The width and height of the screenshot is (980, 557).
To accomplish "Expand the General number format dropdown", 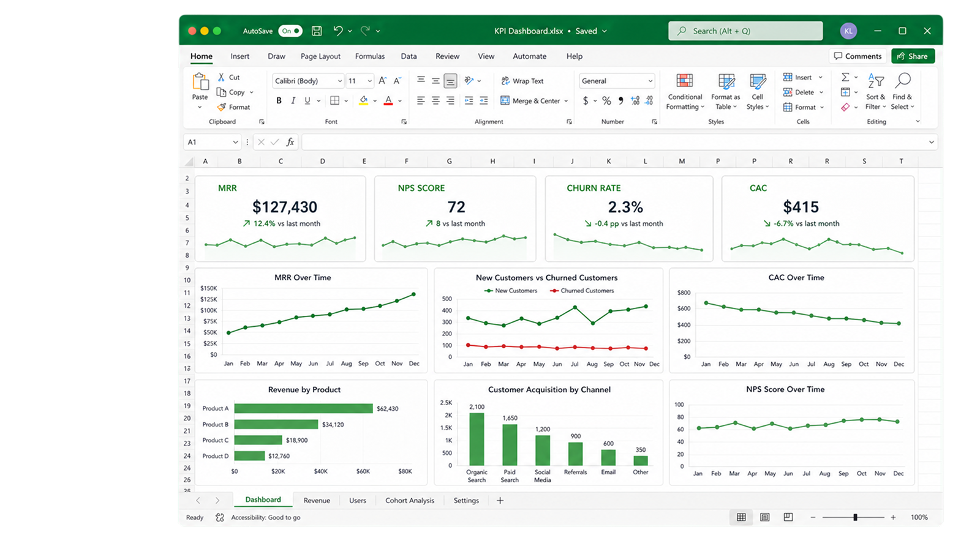I will [x=616, y=81].
